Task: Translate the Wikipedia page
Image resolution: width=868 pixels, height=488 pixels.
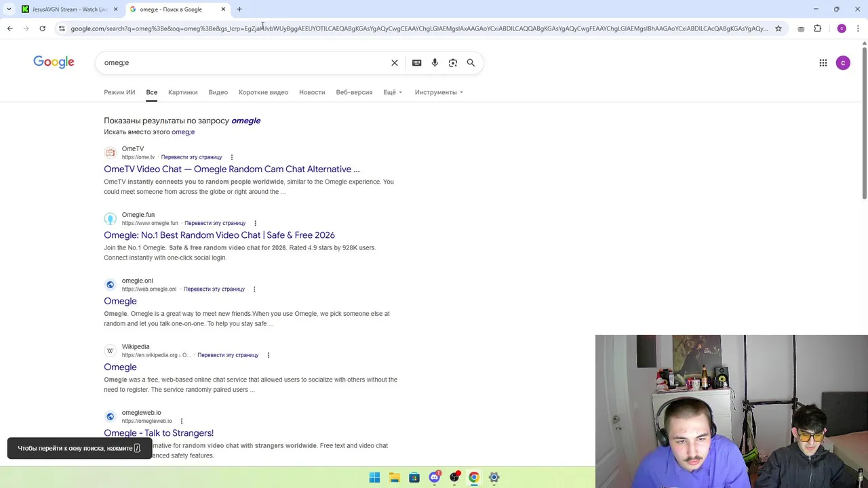Action: 228,355
